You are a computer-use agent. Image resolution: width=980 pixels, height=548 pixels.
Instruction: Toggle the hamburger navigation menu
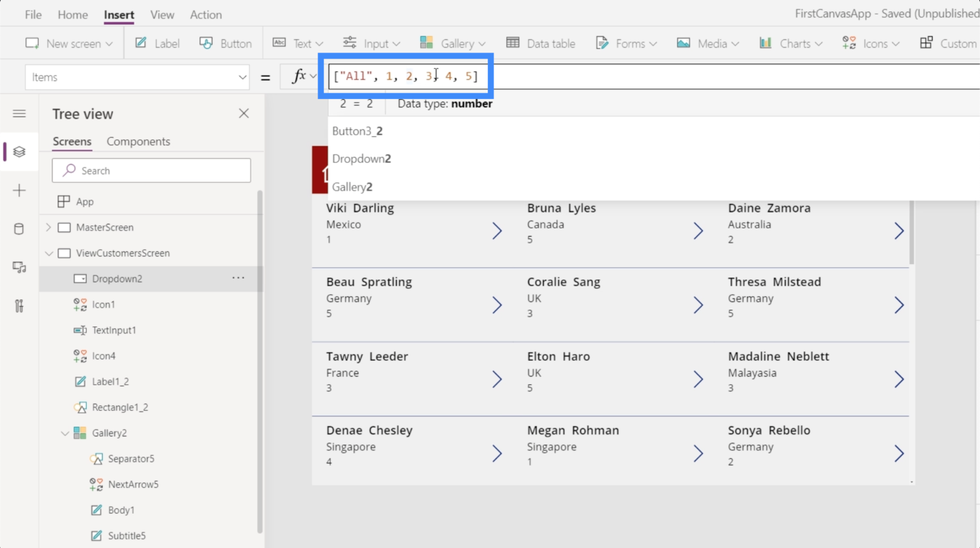tap(19, 114)
